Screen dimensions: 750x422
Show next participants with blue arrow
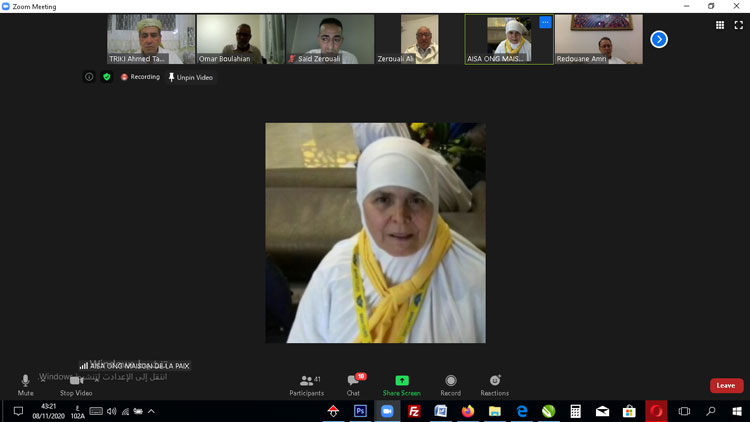pyautogui.click(x=658, y=39)
